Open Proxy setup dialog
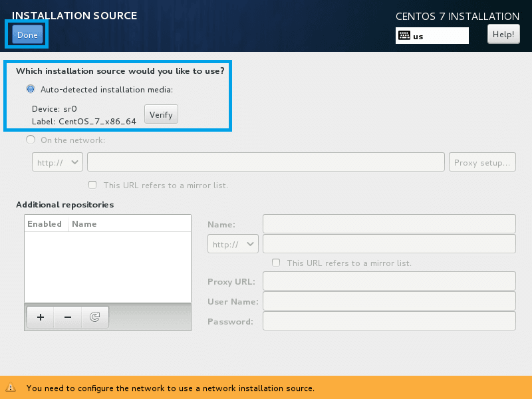This screenshot has height=399, width=532. click(x=482, y=162)
